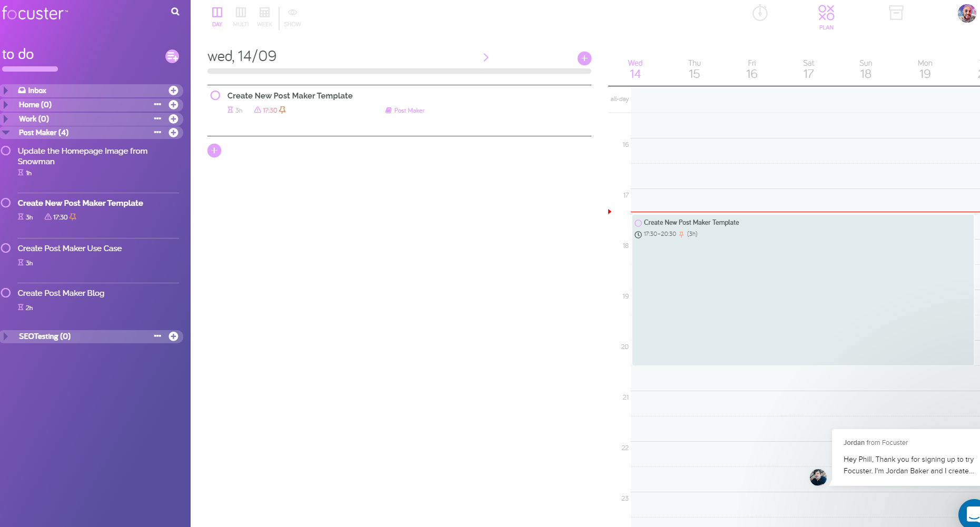Open the Plan view
Screen dimensions: 980x527
coord(826,17)
